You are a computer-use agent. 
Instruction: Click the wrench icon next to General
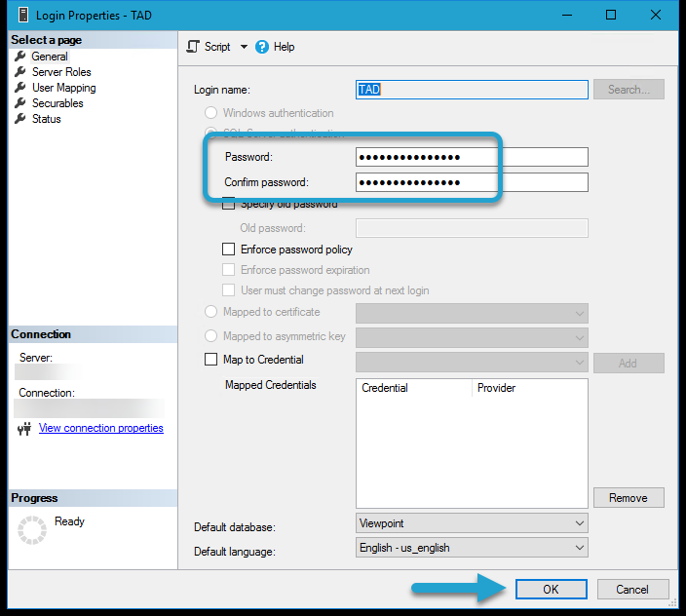click(x=20, y=56)
